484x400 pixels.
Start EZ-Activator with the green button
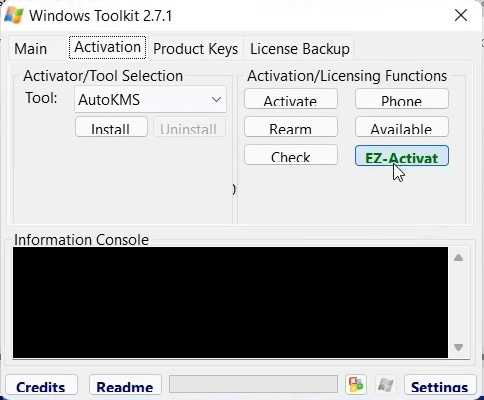click(402, 155)
